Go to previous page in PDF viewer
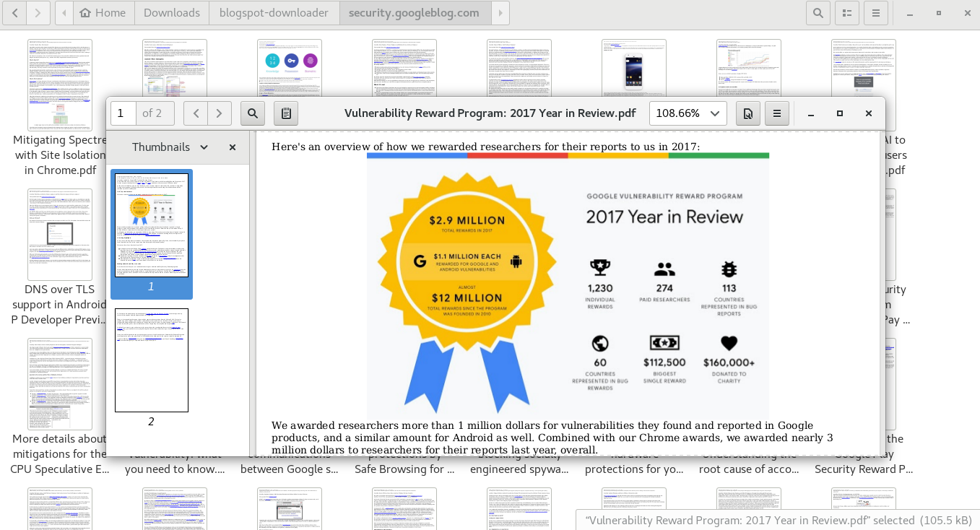The width and height of the screenshot is (980, 530). [196, 113]
